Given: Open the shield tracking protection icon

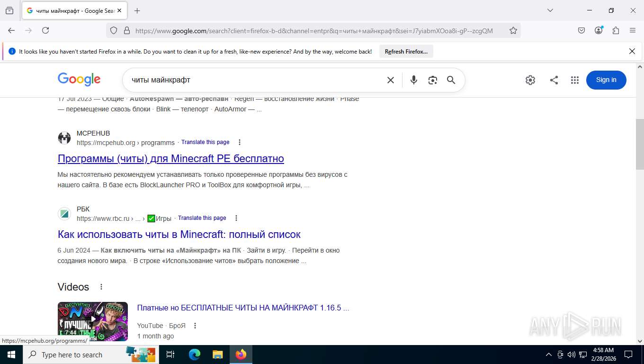Looking at the screenshot, I should (x=114, y=30).
